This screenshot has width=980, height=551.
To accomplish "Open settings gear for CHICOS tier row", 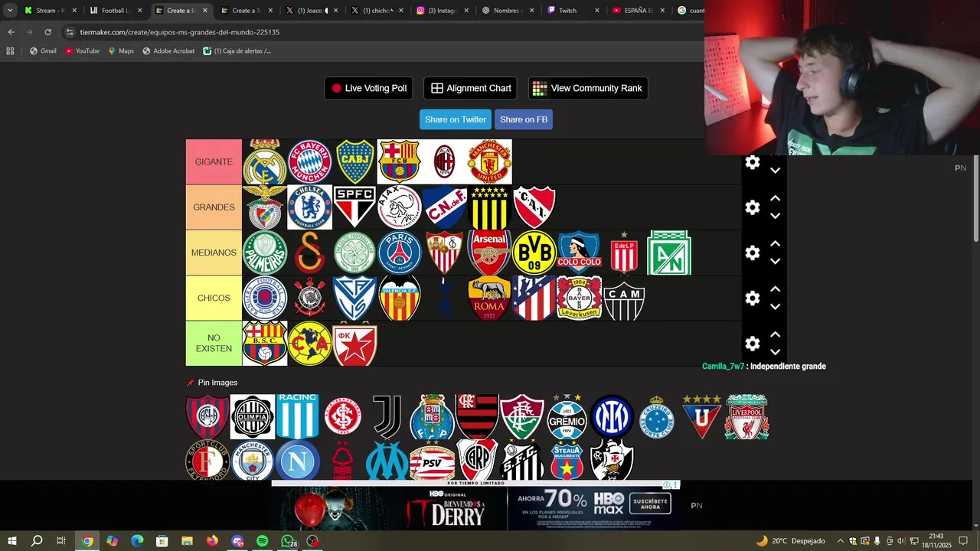I will tap(753, 298).
